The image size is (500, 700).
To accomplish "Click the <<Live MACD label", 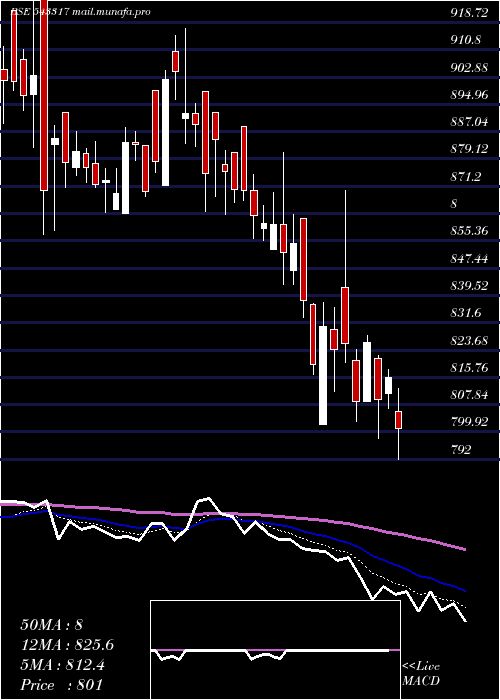I will point(421,673).
